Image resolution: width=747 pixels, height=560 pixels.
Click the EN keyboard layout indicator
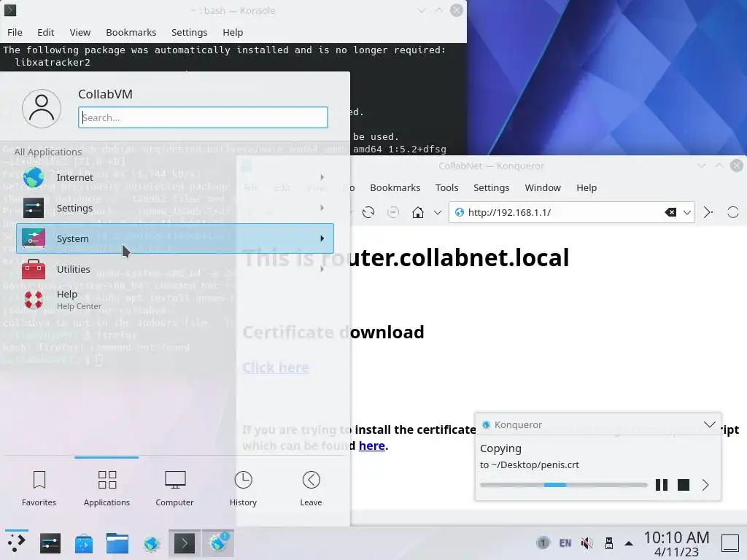click(x=565, y=542)
